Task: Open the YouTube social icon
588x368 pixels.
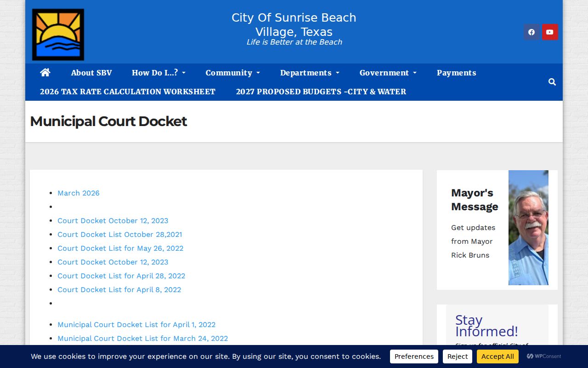Action: pos(550,32)
